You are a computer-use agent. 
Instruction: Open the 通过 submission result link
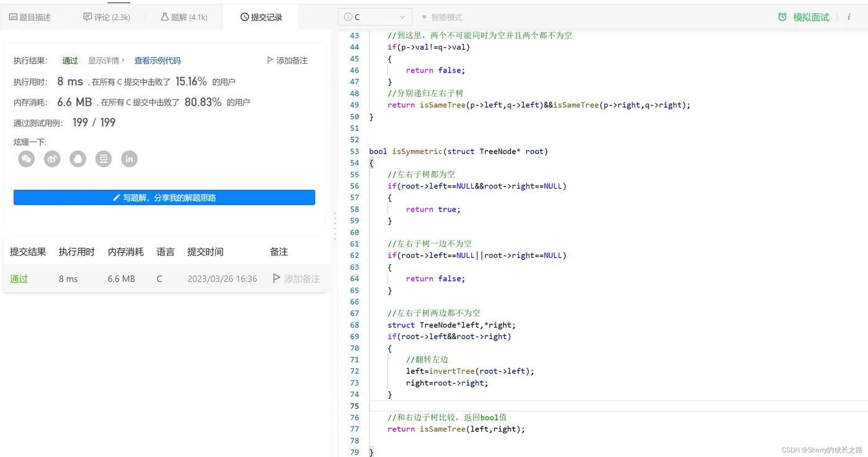click(19, 279)
